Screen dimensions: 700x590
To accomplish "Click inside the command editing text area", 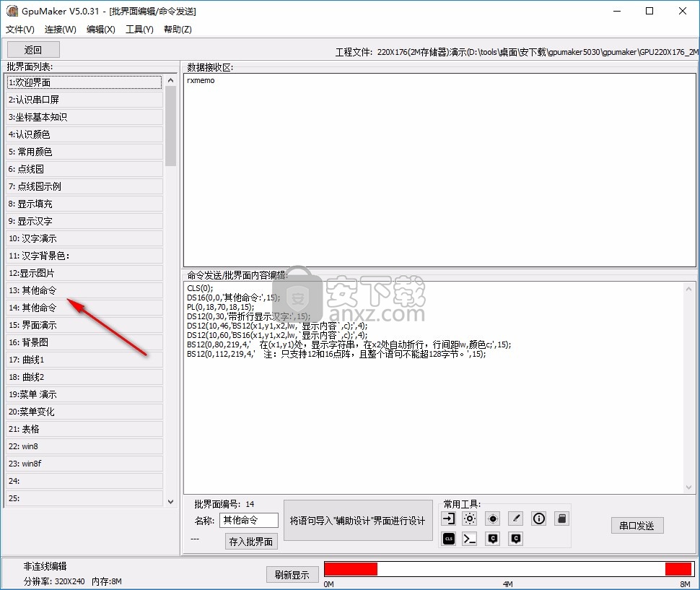I will [434, 387].
